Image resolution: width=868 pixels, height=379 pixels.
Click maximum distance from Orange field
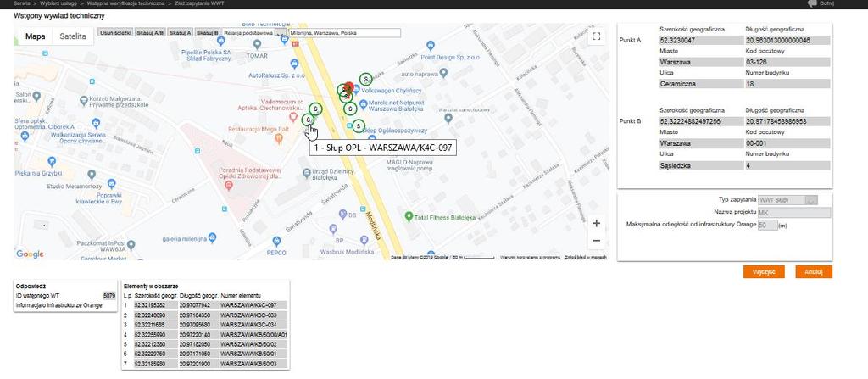[x=768, y=226]
